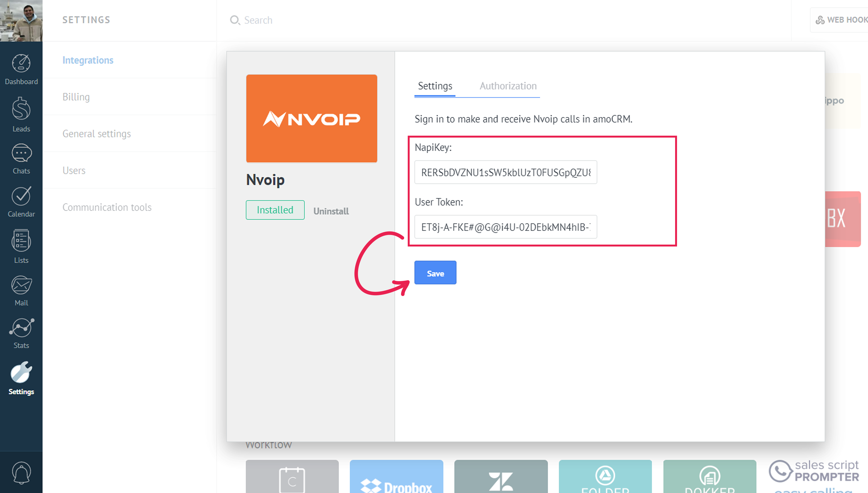Viewport: 868px width, 493px height.
Task: Go to Leads in the sidebar
Action: [21, 114]
